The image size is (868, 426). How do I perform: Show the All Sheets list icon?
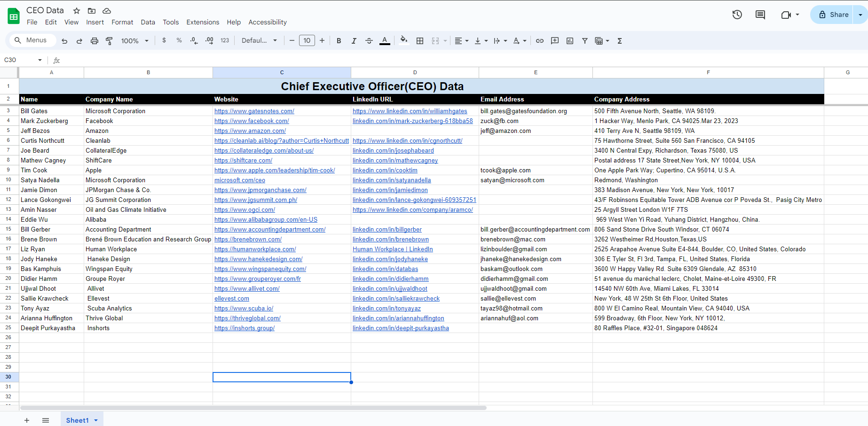(46, 420)
